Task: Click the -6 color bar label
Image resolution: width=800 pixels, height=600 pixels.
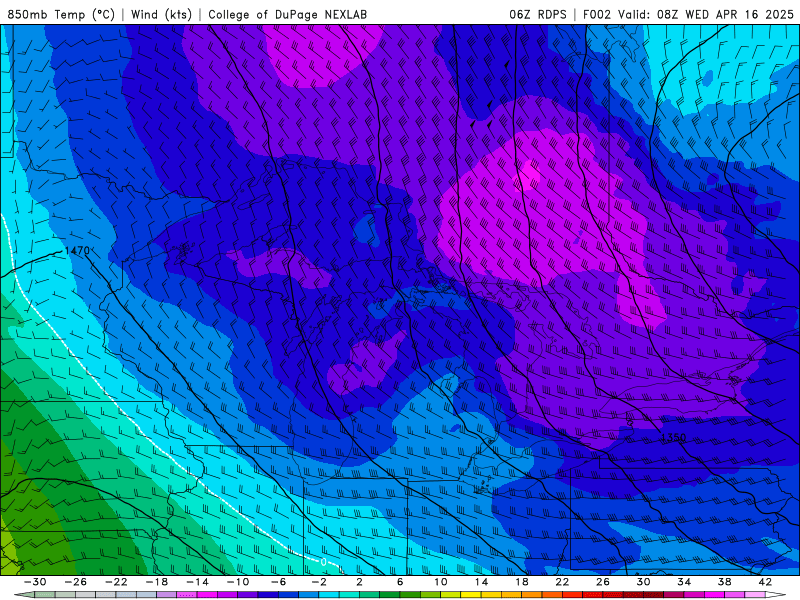Action: [278, 582]
